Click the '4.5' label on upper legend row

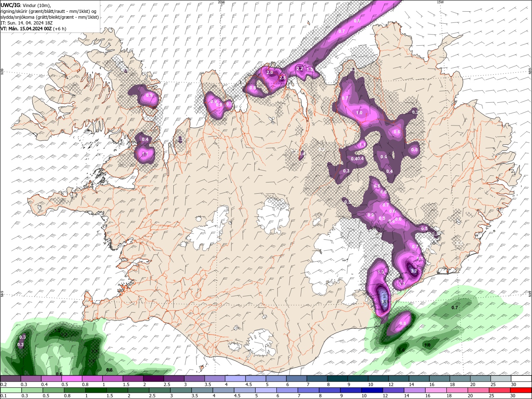click(249, 384)
